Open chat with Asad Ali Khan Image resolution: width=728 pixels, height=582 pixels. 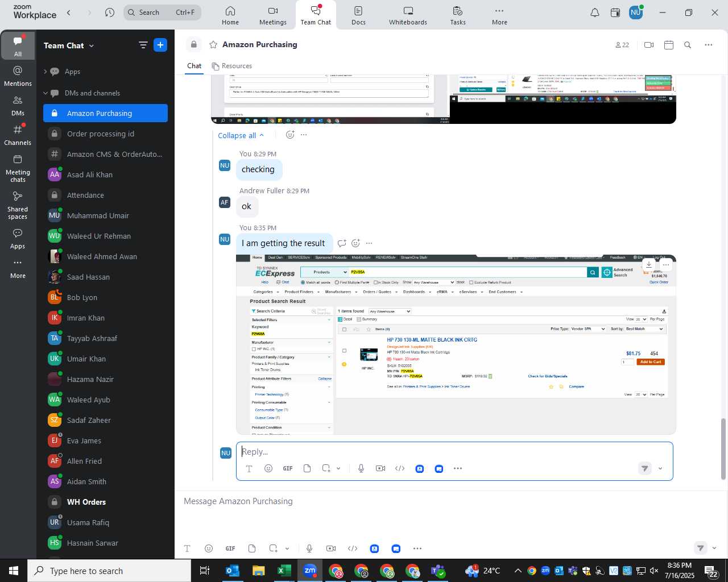click(106, 174)
